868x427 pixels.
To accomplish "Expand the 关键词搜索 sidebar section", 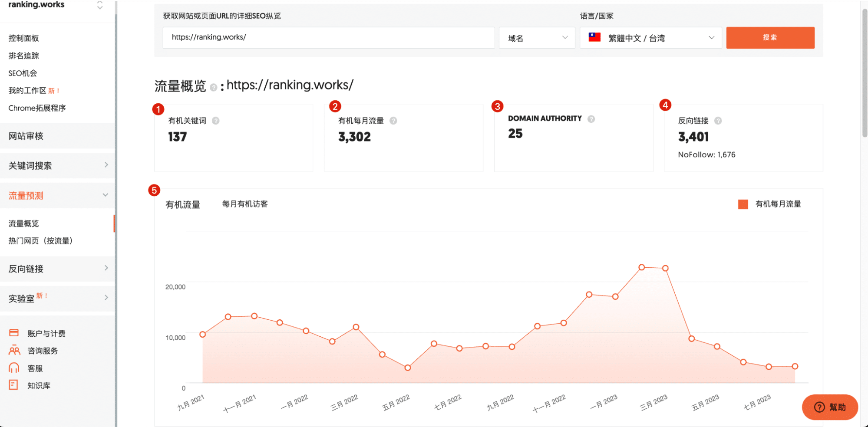I will coord(57,165).
